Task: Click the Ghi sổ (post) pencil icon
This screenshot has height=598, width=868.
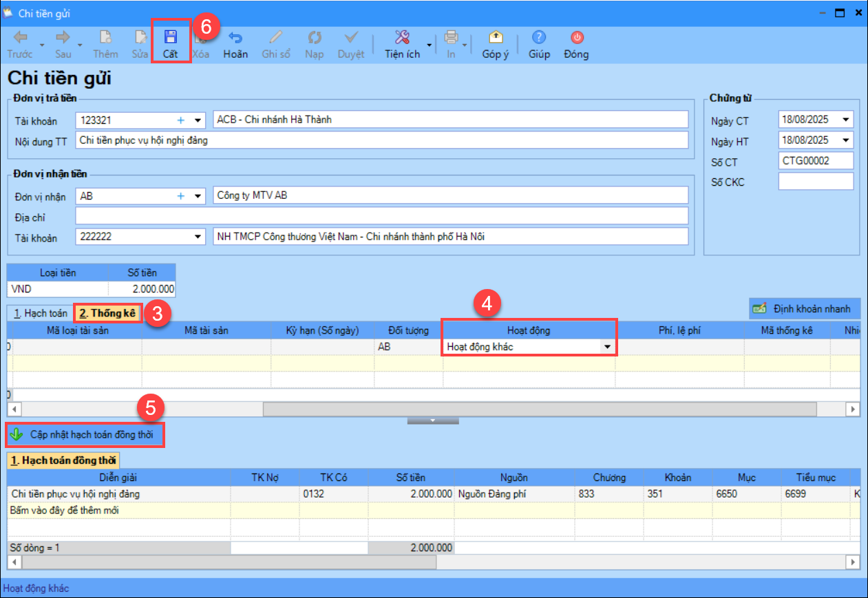Action: [x=276, y=38]
